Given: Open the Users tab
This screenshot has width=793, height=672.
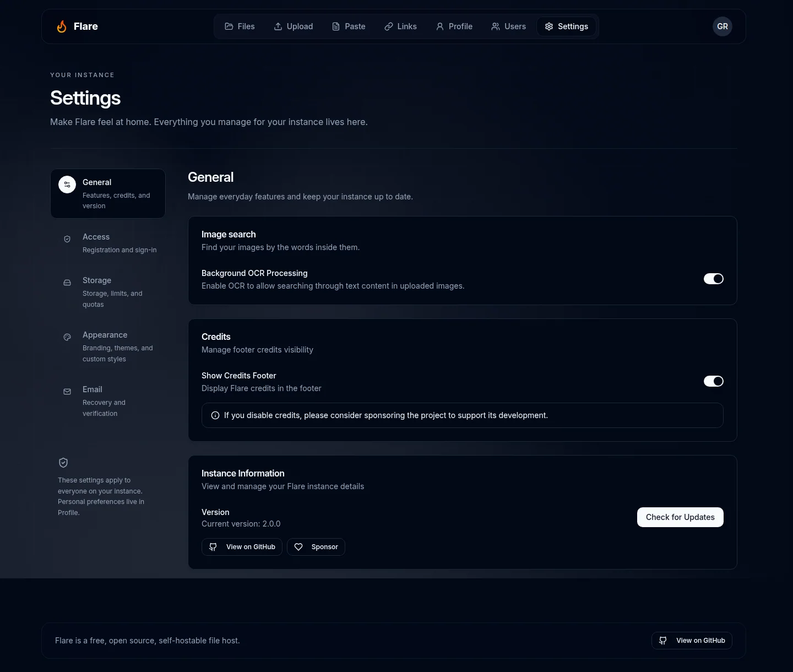Looking at the screenshot, I should [x=509, y=26].
